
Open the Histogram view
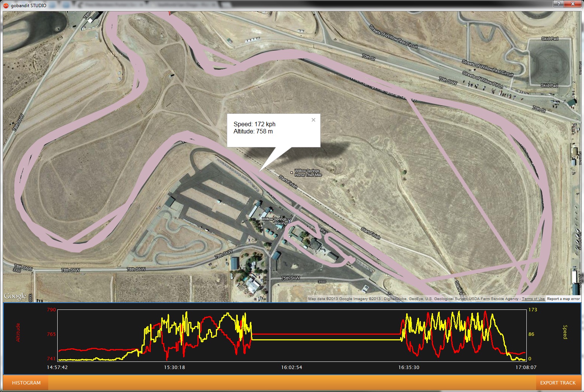[26, 383]
